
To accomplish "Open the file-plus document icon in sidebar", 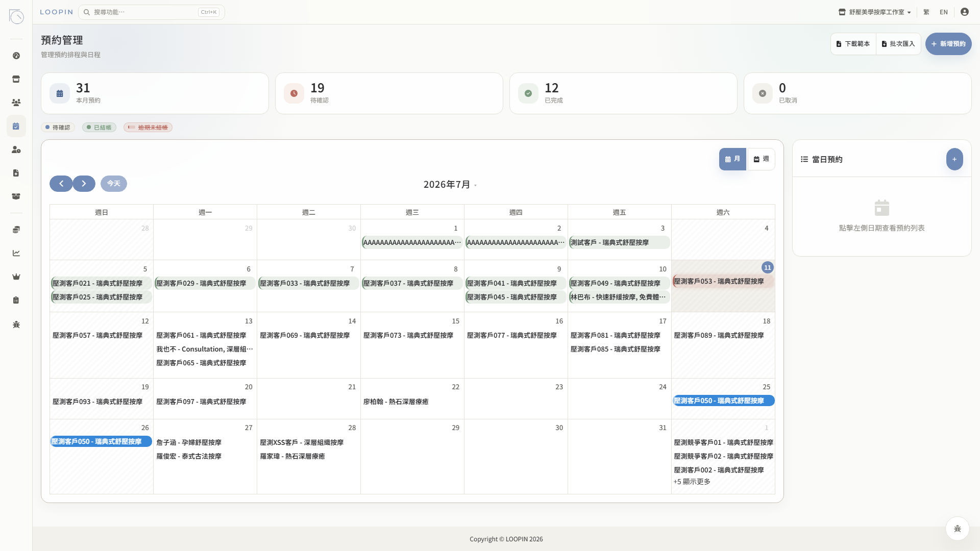I will [x=16, y=173].
